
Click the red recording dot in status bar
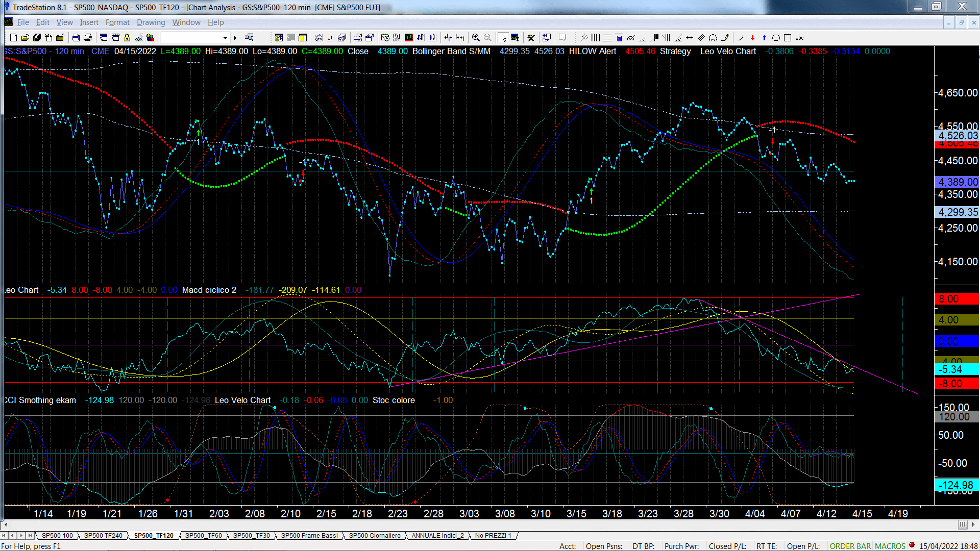tap(912, 545)
